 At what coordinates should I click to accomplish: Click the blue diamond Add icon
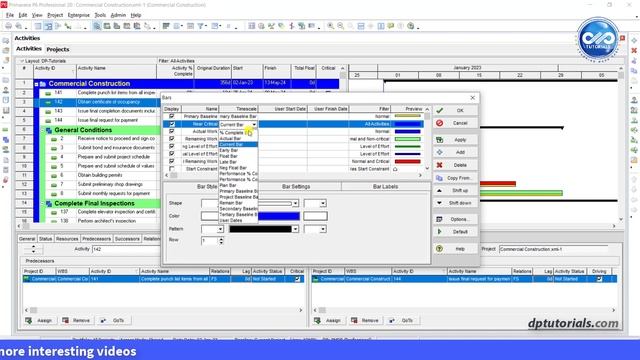click(x=440, y=152)
